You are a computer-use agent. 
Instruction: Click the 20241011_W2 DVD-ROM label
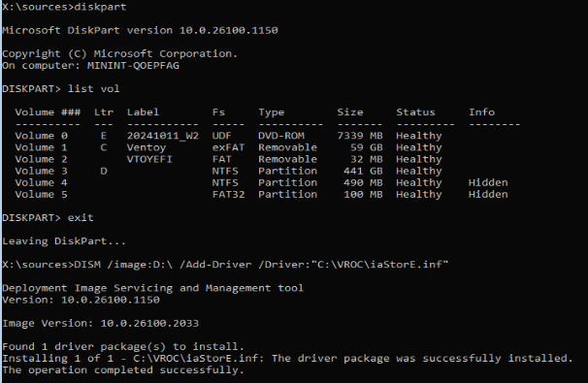coord(163,136)
